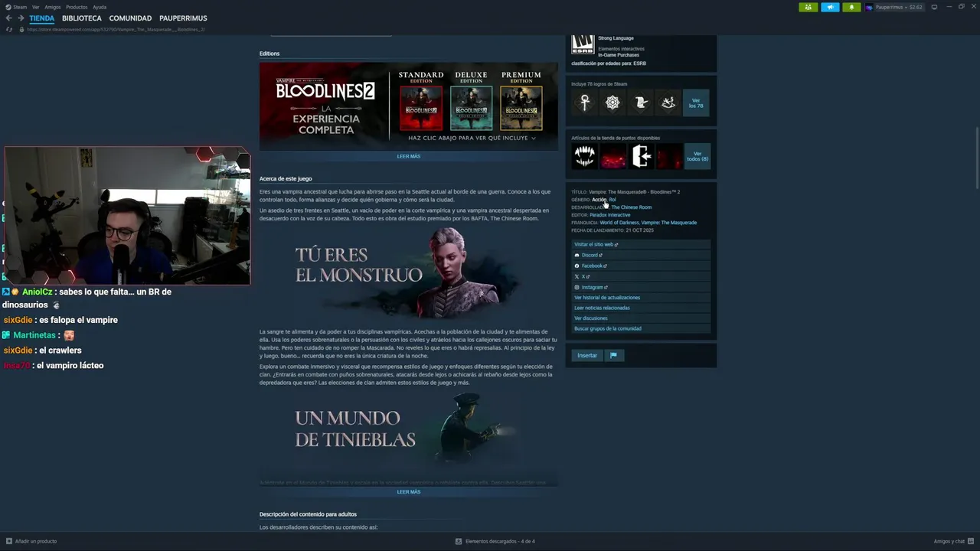The image size is (980, 551).
Task: Click the red glowing points shop item
Action: pos(612,156)
